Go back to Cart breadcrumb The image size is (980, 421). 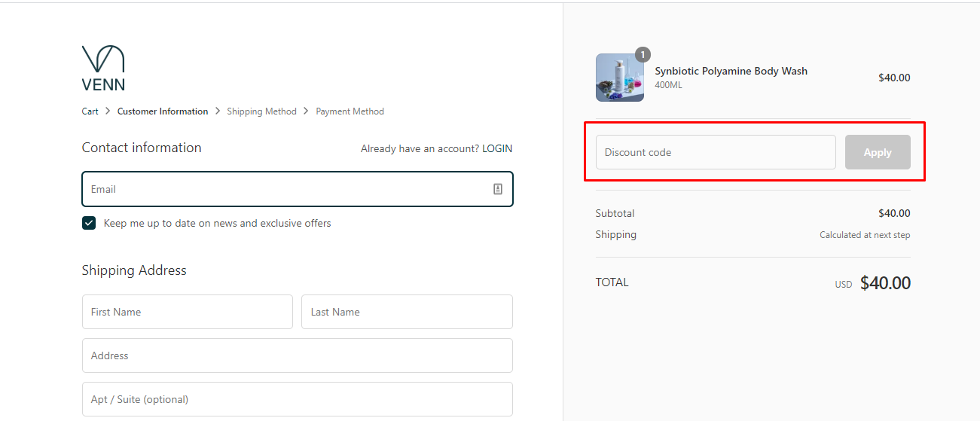pyautogui.click(x=90, y=111)
